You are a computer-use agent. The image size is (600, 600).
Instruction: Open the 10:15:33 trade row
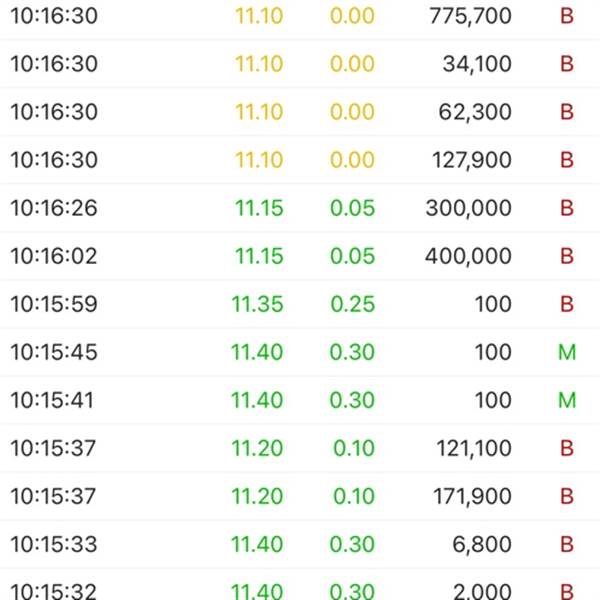click(x=300, y=544)
